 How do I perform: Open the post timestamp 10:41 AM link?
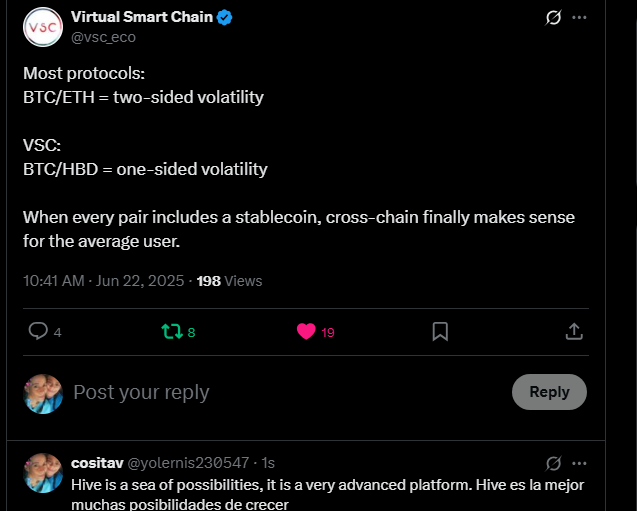click(x=104, y=281)
